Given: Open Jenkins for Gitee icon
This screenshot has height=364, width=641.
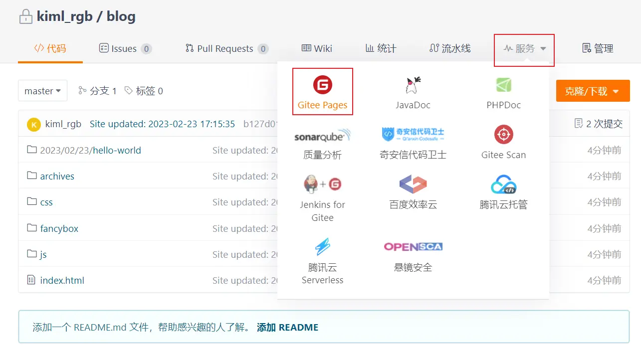Looking at the screenshot, I should pos(322,184).
